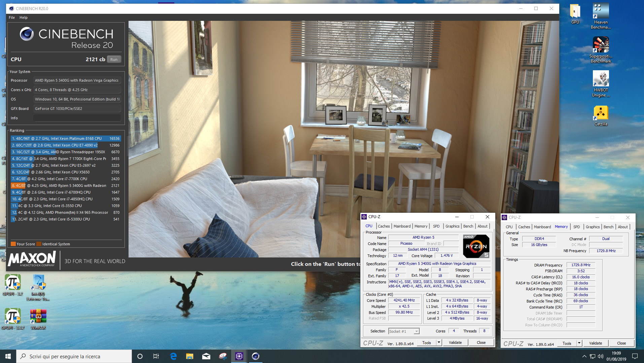The image size is (644, 363).
Task: Open Task View in taskbar
Action: [x=156, y=356]
